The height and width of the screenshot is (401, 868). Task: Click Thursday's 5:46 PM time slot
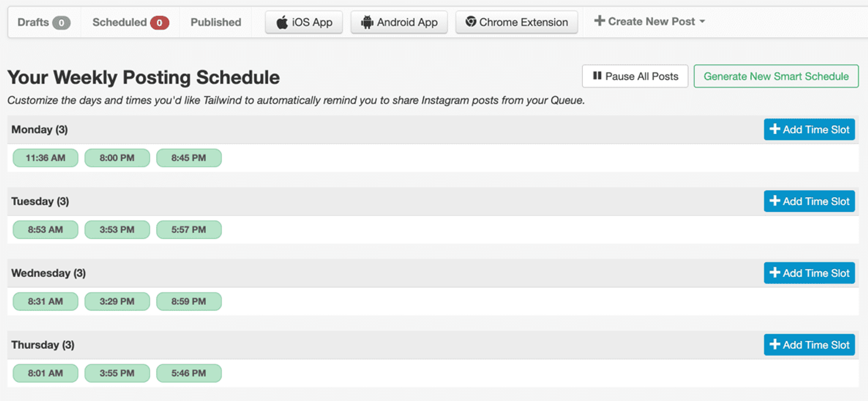coord(189,373)
